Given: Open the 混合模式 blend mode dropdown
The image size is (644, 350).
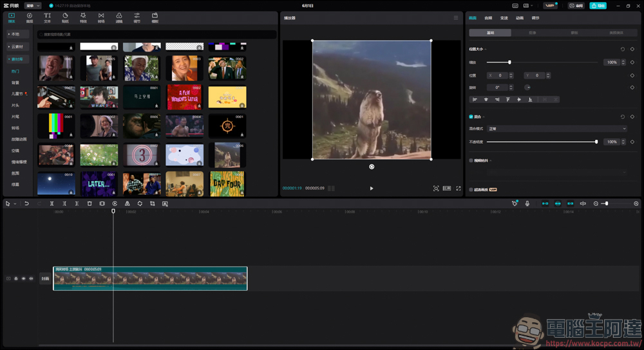Looking at the screenshot, I should coord(556,129).
